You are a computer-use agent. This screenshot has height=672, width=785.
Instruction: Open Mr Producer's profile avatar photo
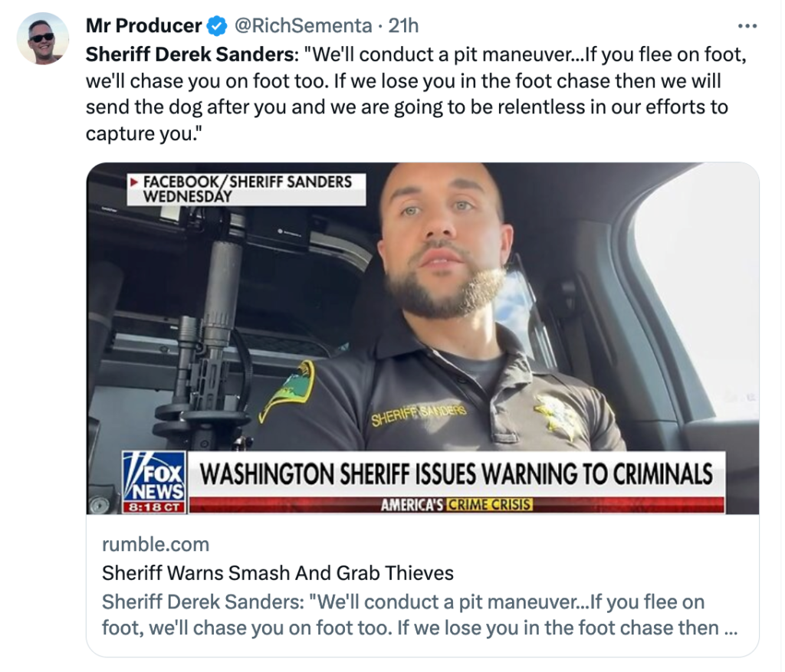coord(43,38)
